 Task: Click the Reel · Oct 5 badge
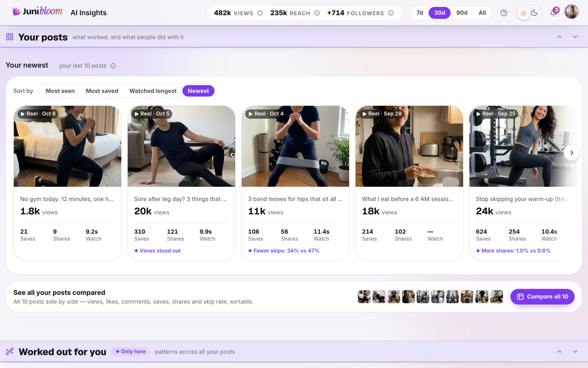point(152,114)
